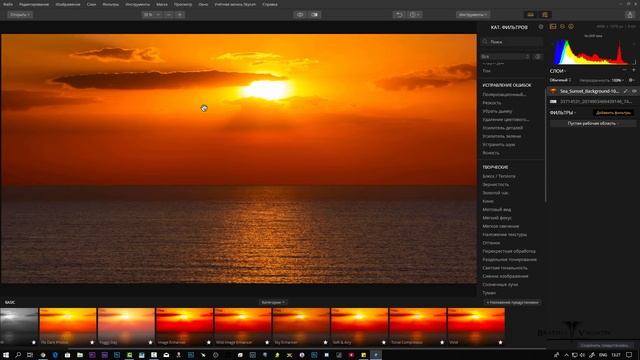Click the add layer plus icon
Screen dimensions: 640x360
pos(633,71)
